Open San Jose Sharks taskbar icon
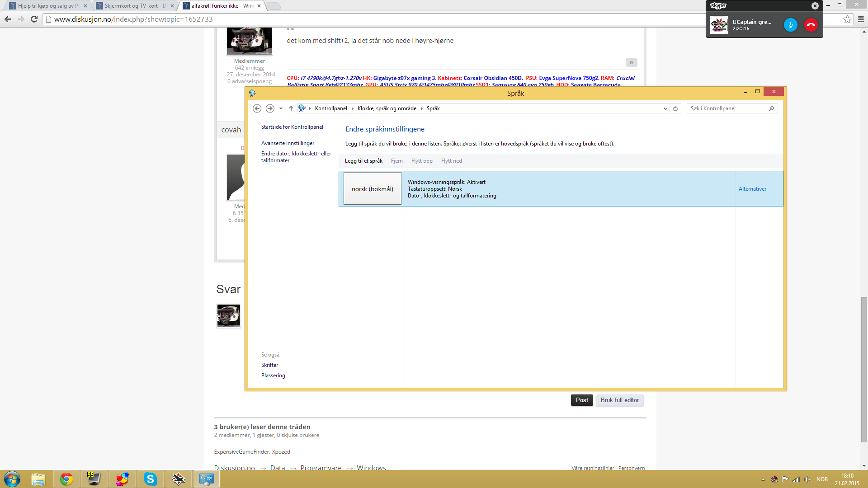Viewport: 868px width, 488px height. (x=178, y=479)
